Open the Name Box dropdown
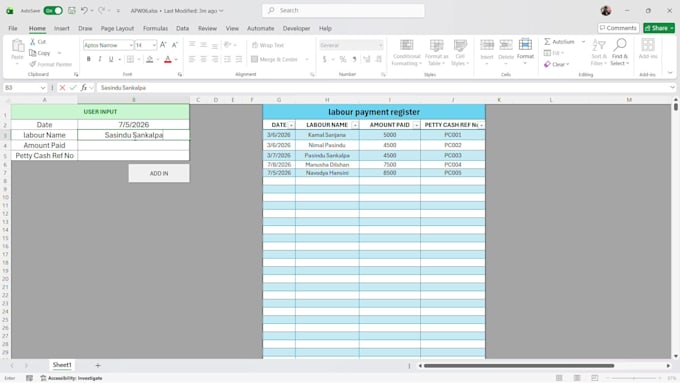The width and height of the screenshot is (680, 383). click(x=42, y=88)
